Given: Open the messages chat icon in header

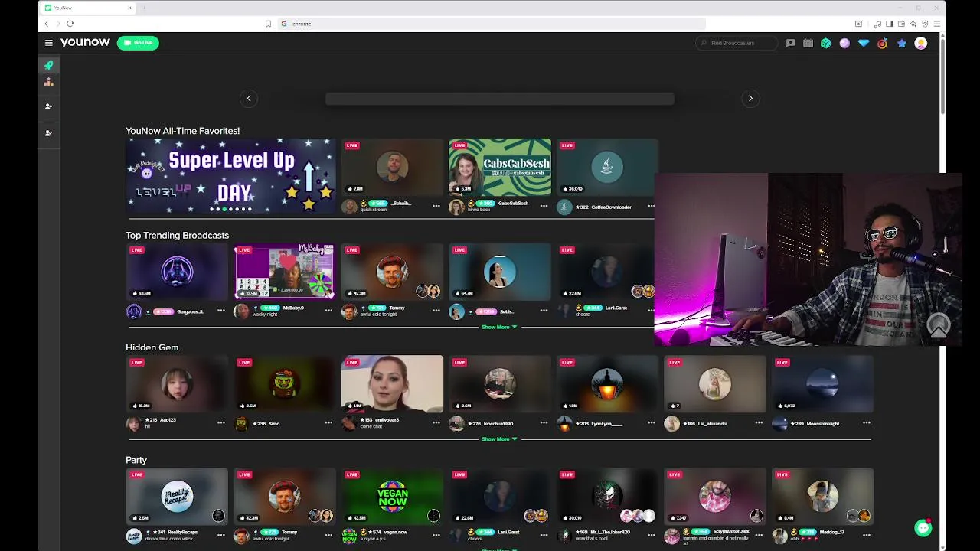Looking at the screenshot, I should coord(790,44).
